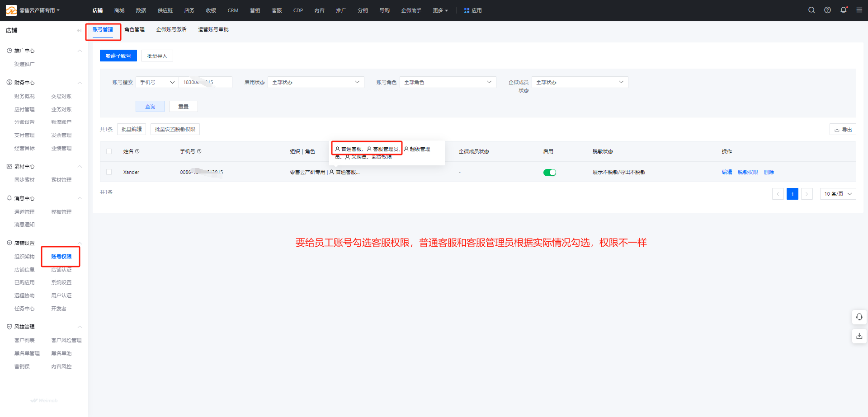Open the 启用状态 dropdown
Image resolution: width=868 pixels, height=417 pixels.
click(x=316, y=82)
